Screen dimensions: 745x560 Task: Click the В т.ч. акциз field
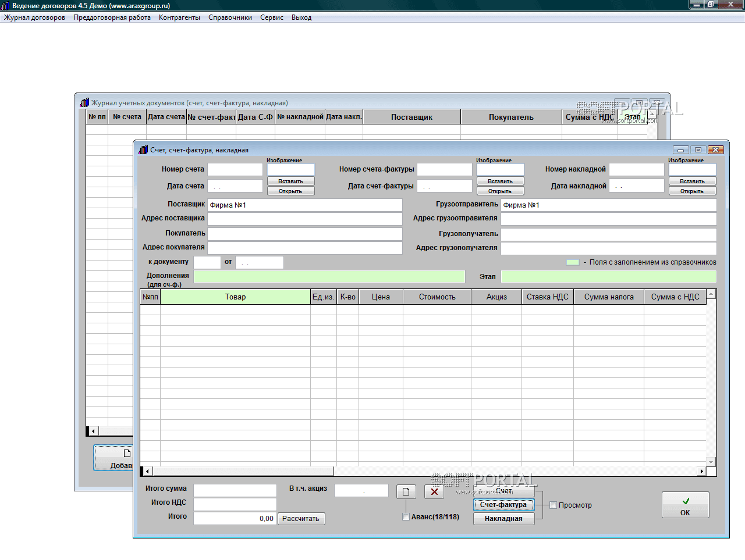click(x=361, y=490)
